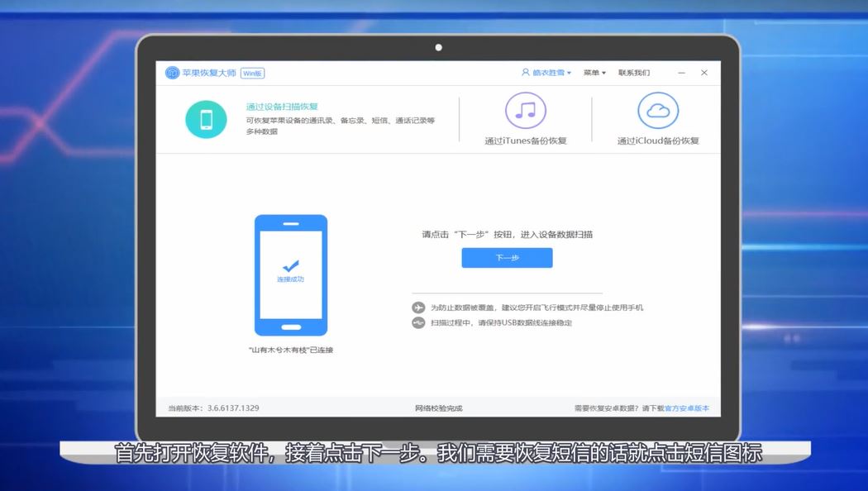Click the device name 山有木兮木有枝 已连接 label
The width and height of the screenshot is (868, 491).
click(x=291, y=349)
